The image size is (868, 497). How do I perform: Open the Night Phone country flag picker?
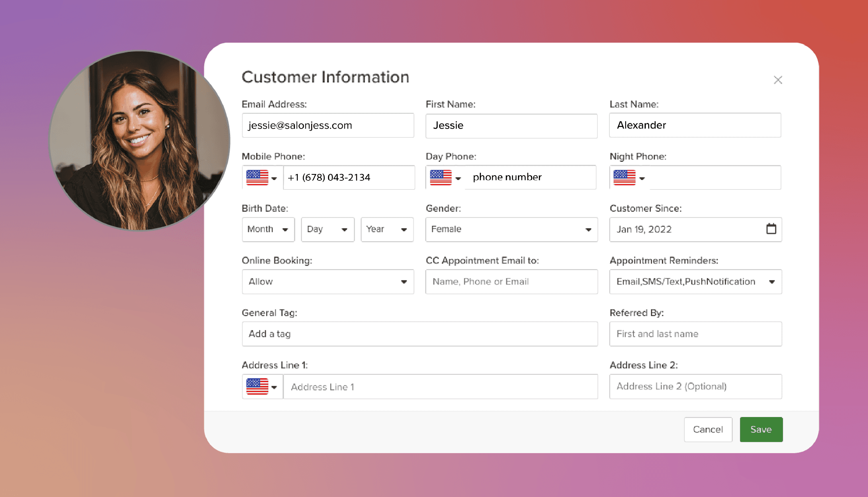[627, 178]
